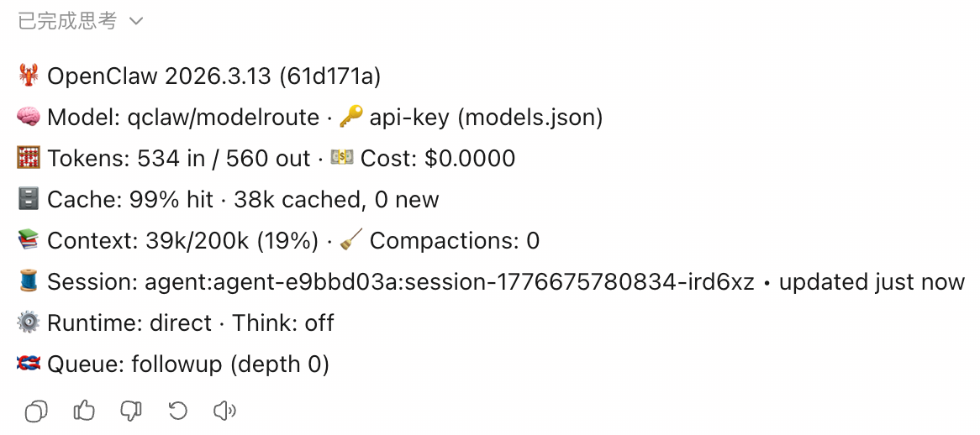Click the books emoji beside Context

(28, 241)
